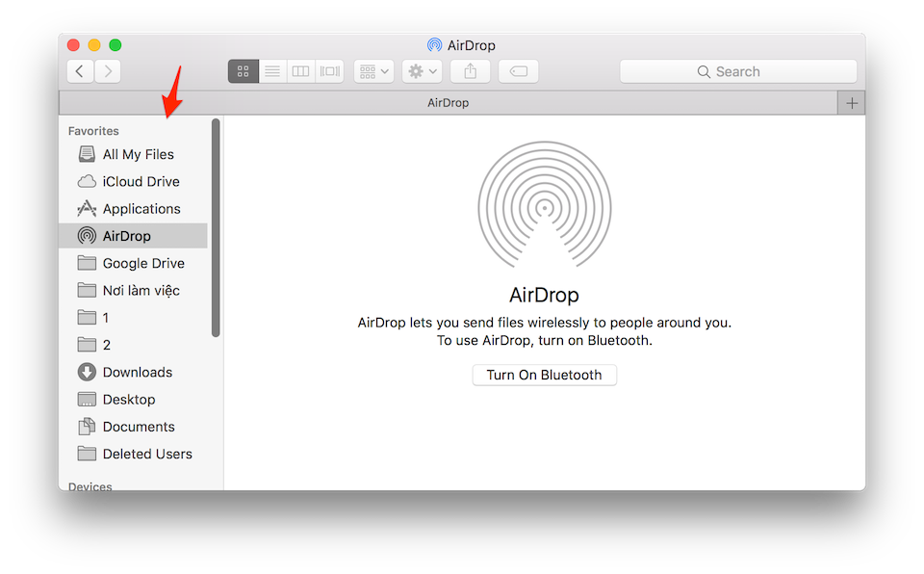Switch to Cover Flow view

coord(330,71)
